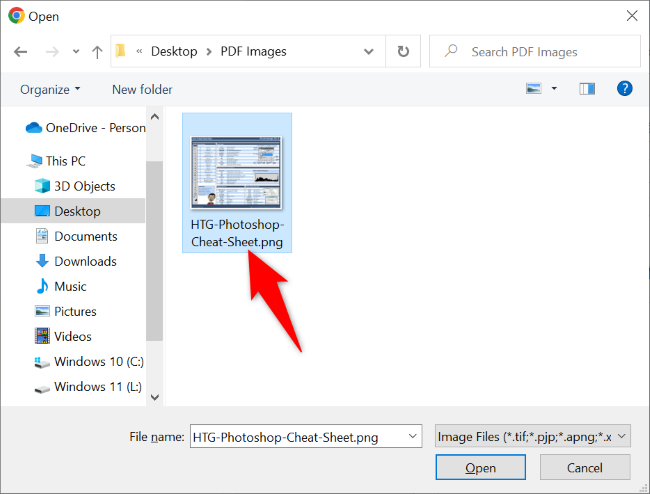
Task: Click the OneDrive cloud icon
Action: click(x=34, y=128)
